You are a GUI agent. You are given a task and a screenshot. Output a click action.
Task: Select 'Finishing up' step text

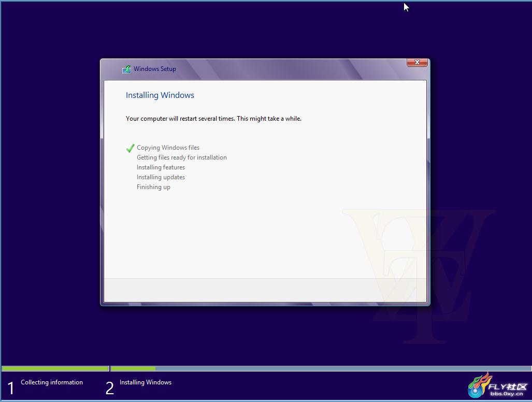(153, 187)
